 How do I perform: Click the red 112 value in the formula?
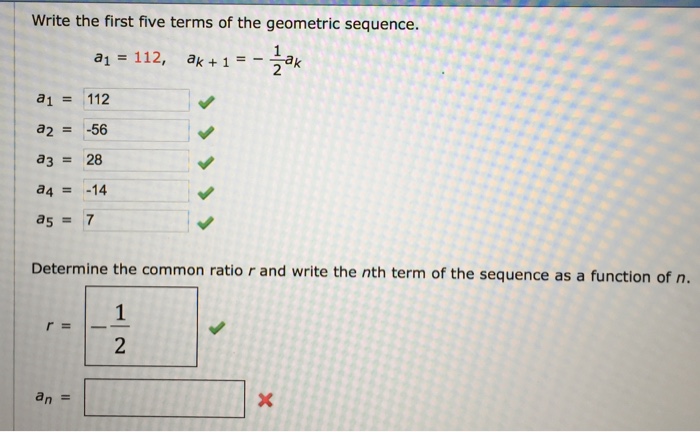[148, 59]
